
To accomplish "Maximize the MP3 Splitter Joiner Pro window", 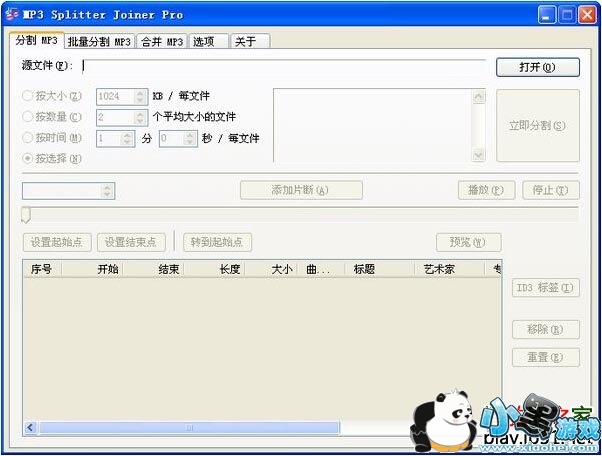I will coord(567,15).
